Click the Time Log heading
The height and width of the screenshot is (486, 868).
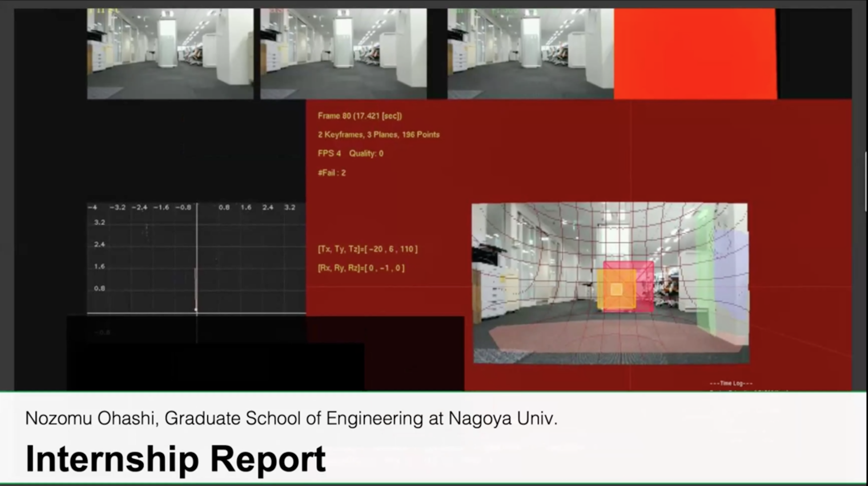[x=731, y=384]
